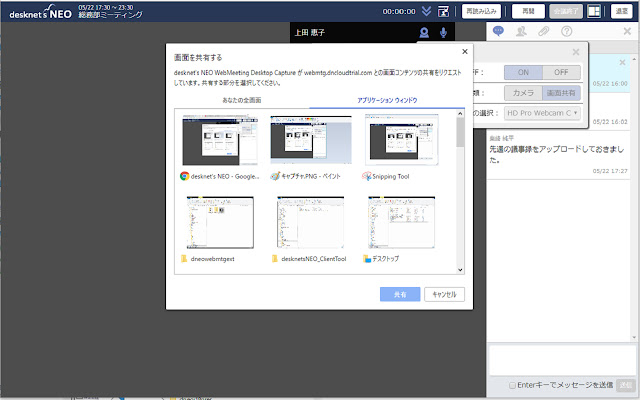Click the 送信 send button
This screenshot has width=640, height=400.
pos(626,385)
